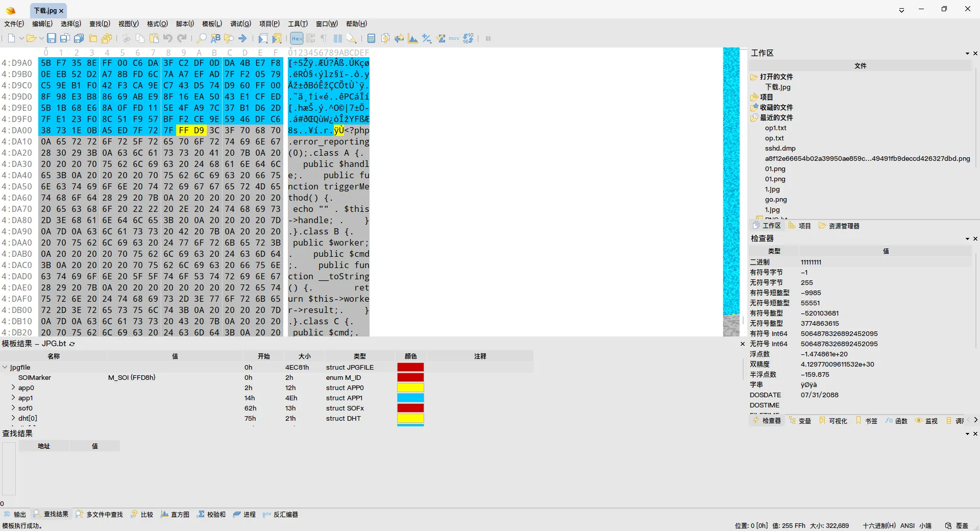The width and height of the screenshot is (980, 531).
Task: Expand the dht[0] struct node
Action: click(13, 418)
